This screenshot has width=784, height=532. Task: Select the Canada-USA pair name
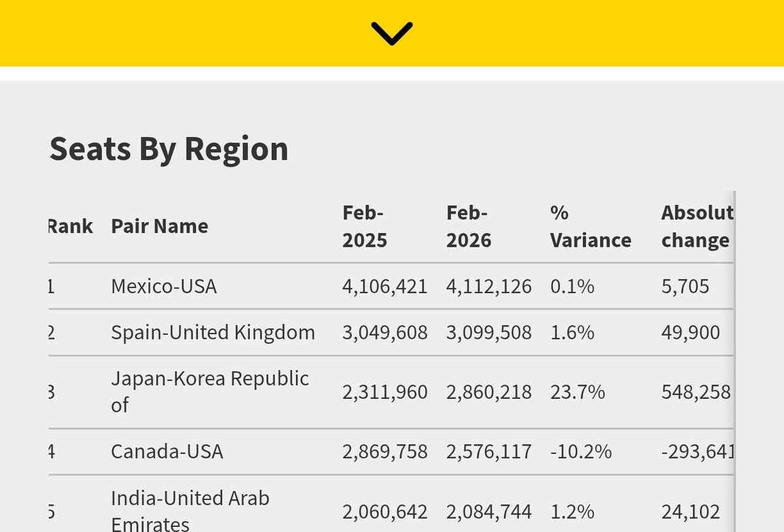coord(167,452)
